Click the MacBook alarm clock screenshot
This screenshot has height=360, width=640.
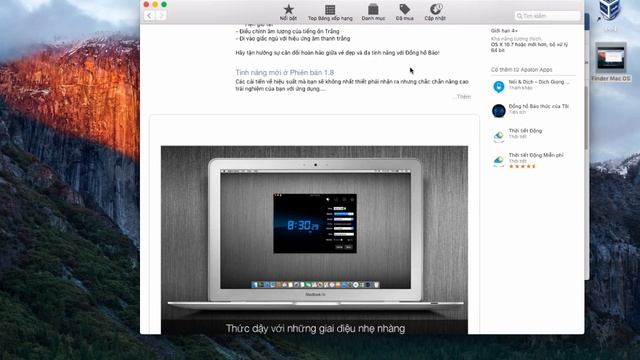[314, 240]
